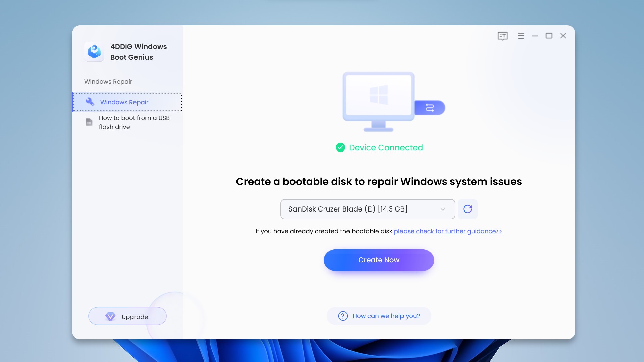Click the How to boot USB document icon
The width and height of the screenshot is (644, 362).
(89, 122)
